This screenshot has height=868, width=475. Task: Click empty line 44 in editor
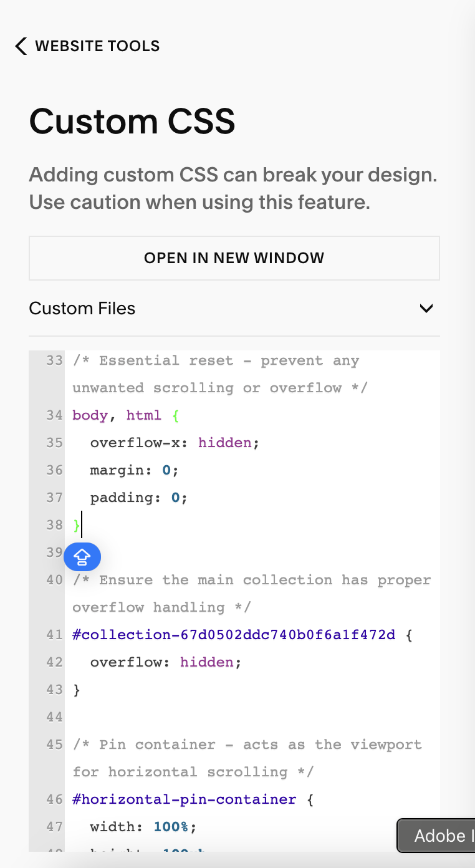(249, 717)
